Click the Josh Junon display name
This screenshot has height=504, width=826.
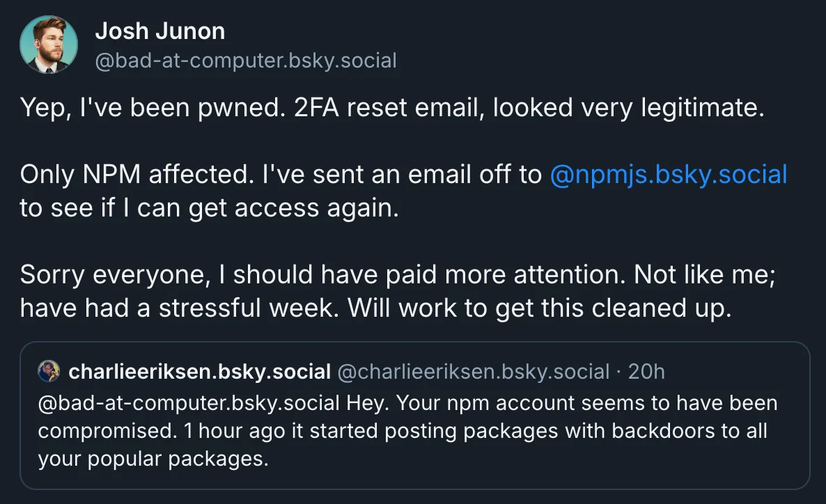(x=160, y=31)
